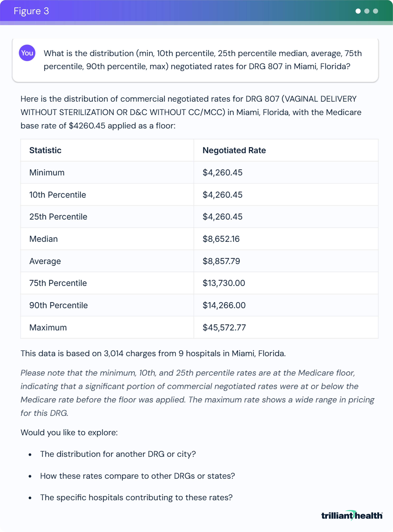This screenshot has width=393, height=532.
Task: Click the user question message bubble
Action: pos(195,60)
